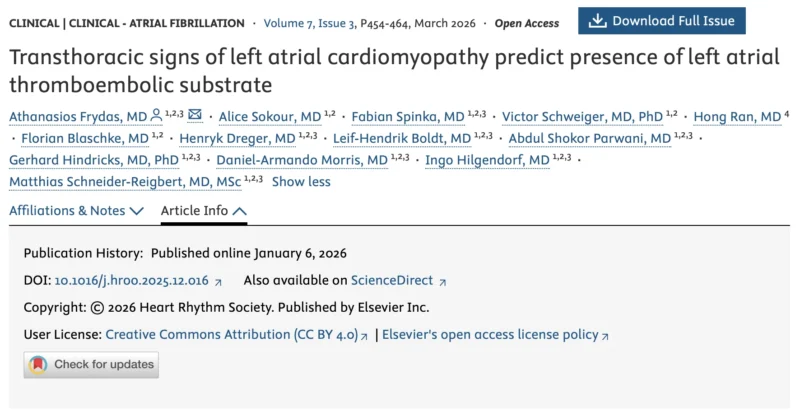Image resolution: width=800 pixels, height=412 pixels.
Task: Click the email envelope icon for Frydas
Action: (196, 116)
